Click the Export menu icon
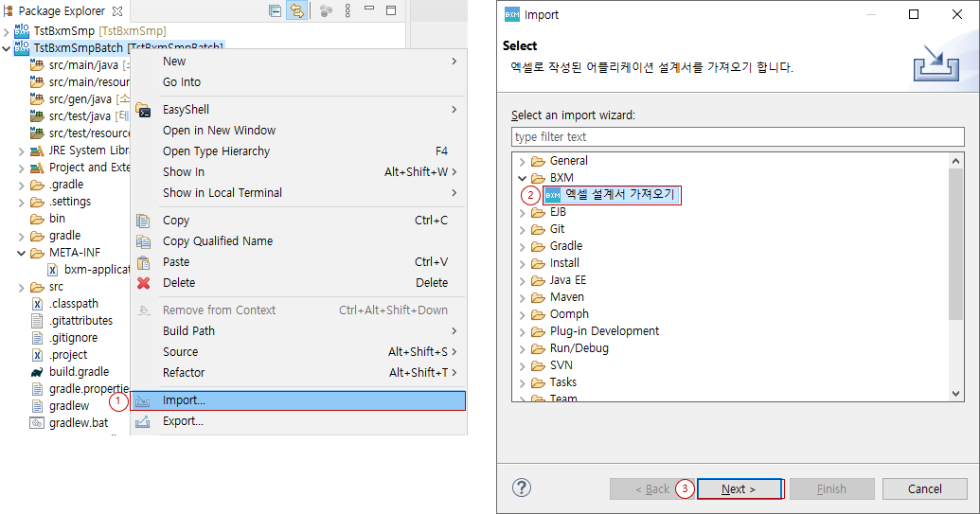The width and height of the screenshot is (980, 514). [x=144, y=421]
